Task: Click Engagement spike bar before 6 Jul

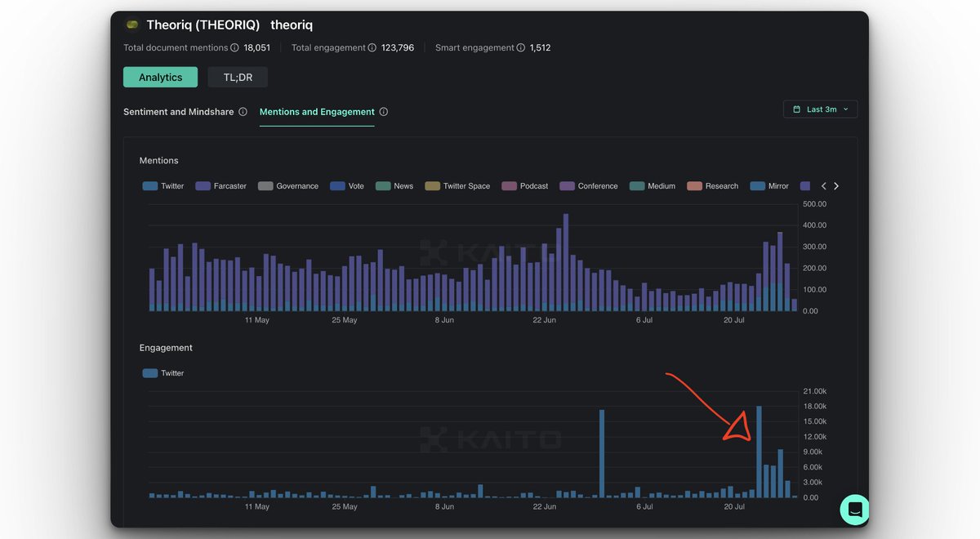Action: (602, 453)
